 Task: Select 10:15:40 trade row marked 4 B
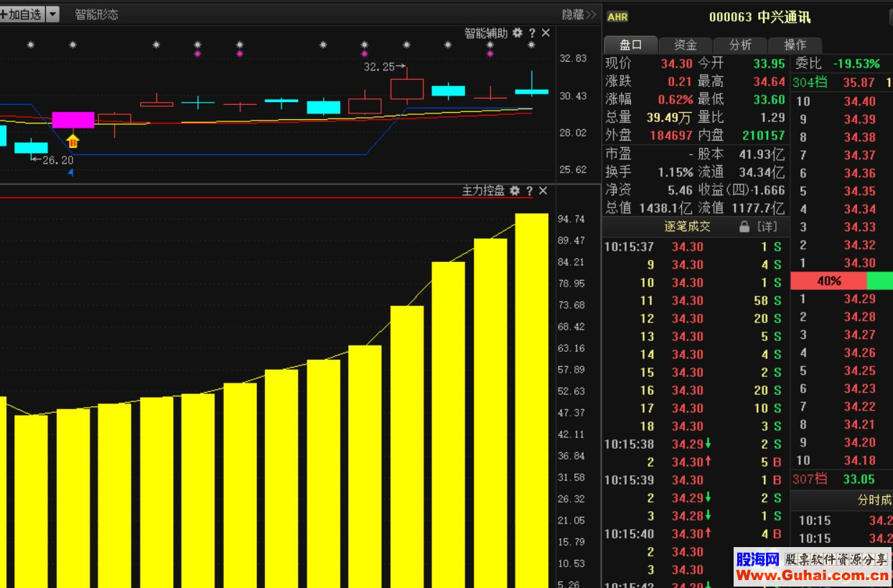(695, 534)
